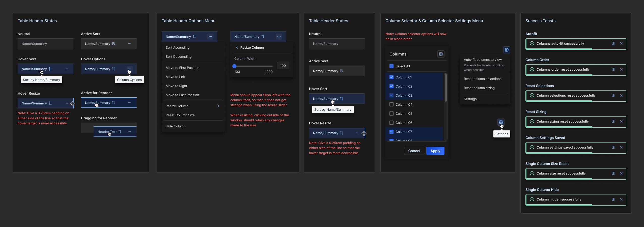Click ellipsis button above Sort Ascending menu
The height and width of the screenshot is (227, 644).
[x=210, y=37]
